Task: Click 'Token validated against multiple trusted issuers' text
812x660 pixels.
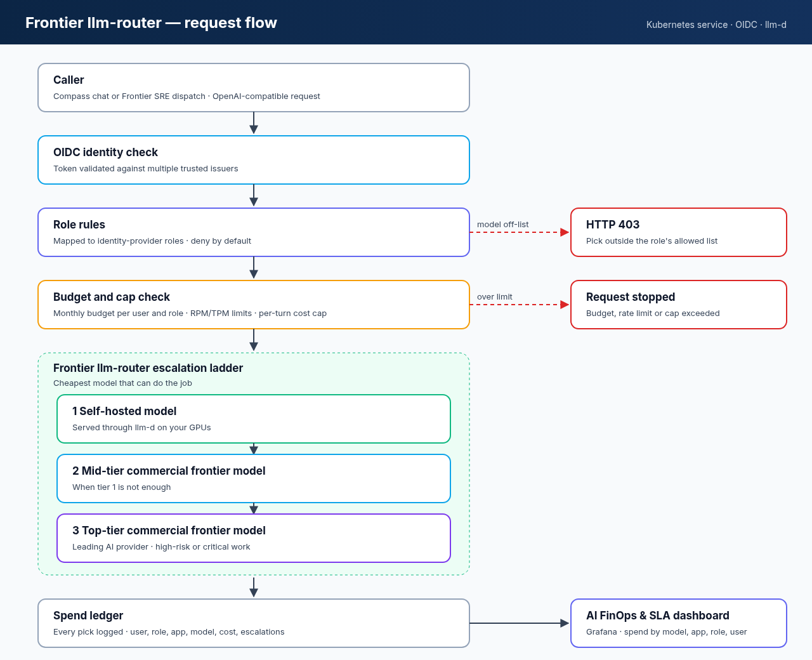Action: pyautogui.click(x=146, y=169)
